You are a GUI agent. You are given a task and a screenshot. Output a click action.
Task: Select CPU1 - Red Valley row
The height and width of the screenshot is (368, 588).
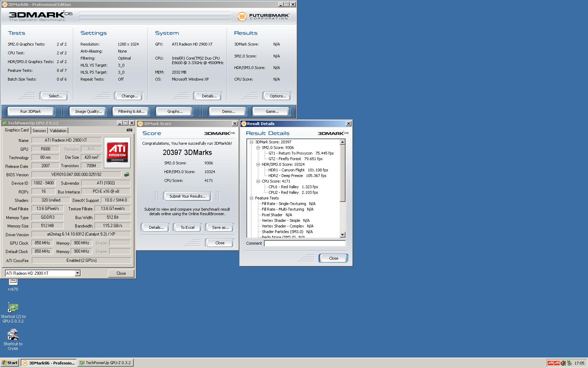pos(293,187)
